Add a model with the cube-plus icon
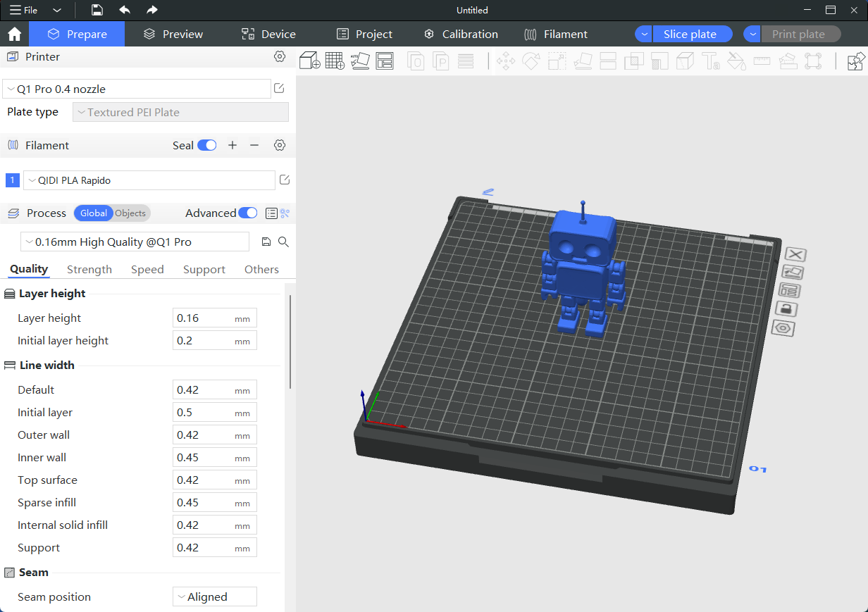This screenshot has height=612, width=868. coord(310,61)
